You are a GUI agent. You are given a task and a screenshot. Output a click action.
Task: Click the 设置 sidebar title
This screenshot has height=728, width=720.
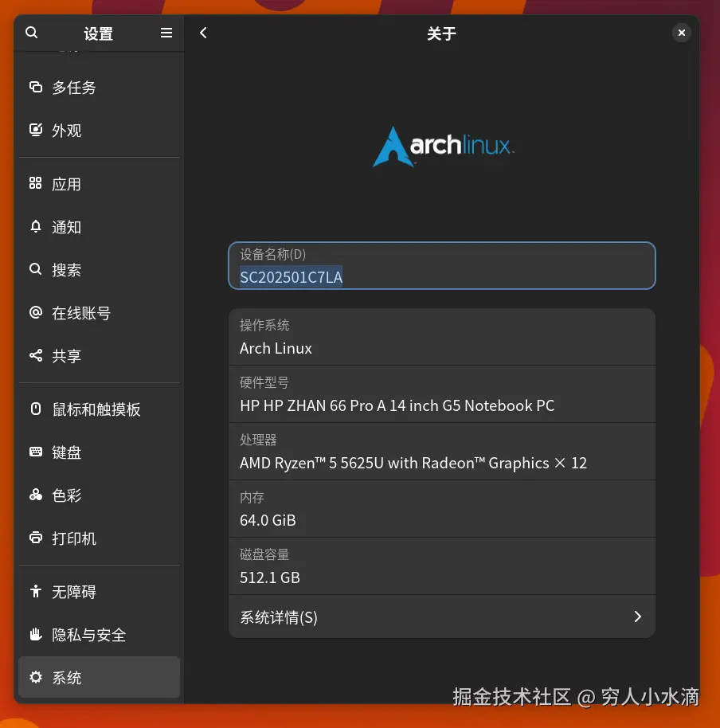99,33
